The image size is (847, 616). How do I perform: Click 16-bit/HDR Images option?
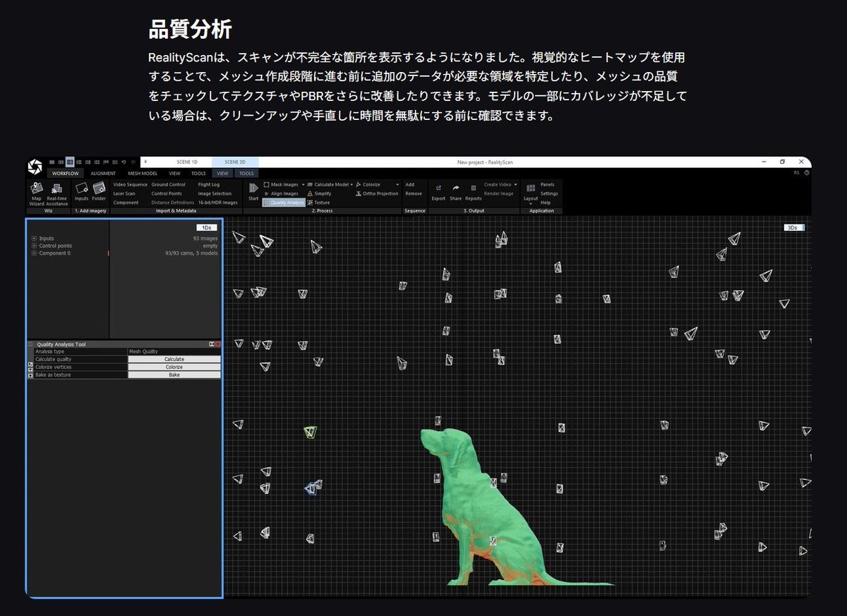tap(217, 203)
